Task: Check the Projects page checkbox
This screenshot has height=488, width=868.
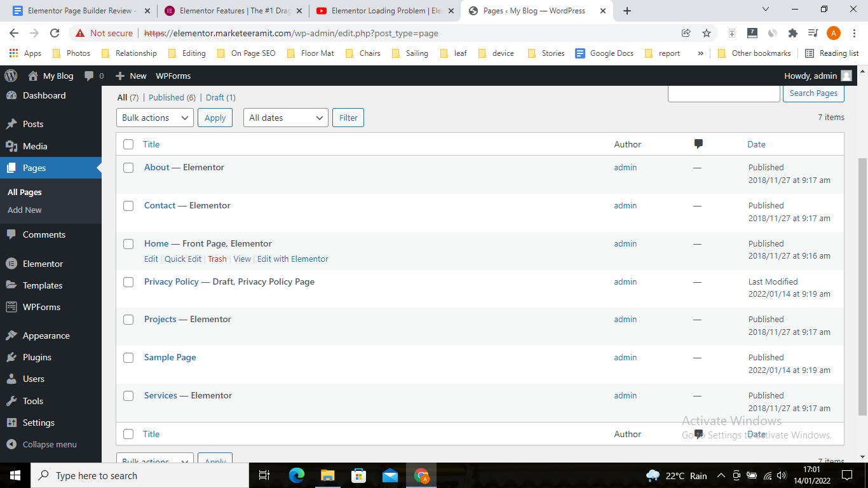Action: 128,320
